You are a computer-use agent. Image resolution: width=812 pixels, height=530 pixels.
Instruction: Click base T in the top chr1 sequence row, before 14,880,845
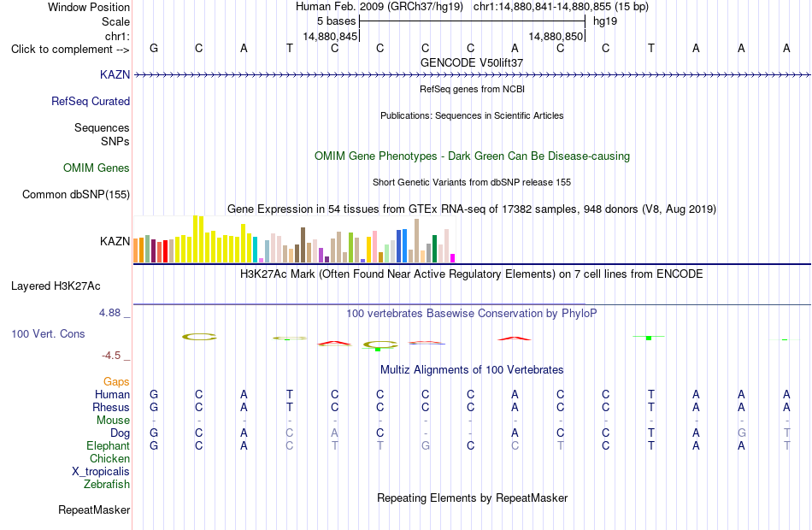point(290,48)
